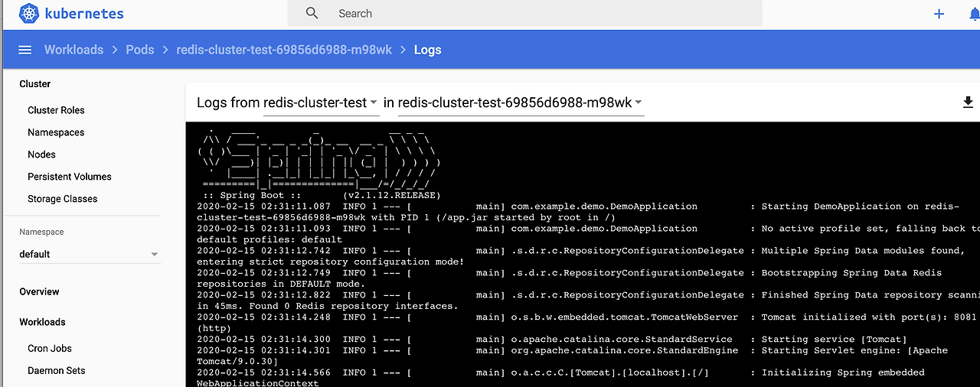Open redis-cluster-test-69856d6988-m98wk breadcrumb

tap(284, 50)
